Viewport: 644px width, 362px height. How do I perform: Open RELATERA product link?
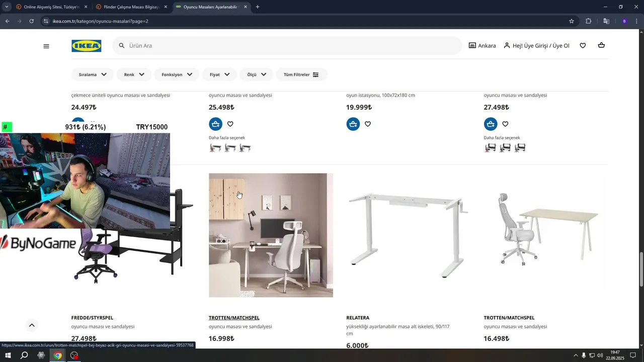(358, 318)
